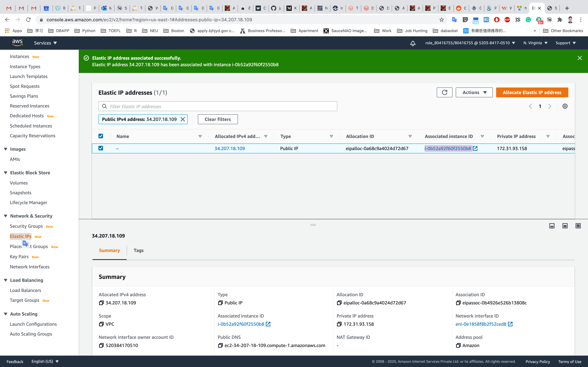Open instance link icon in table row
Image resolution: width=588 pixels, height=367 pixels.
475,149
